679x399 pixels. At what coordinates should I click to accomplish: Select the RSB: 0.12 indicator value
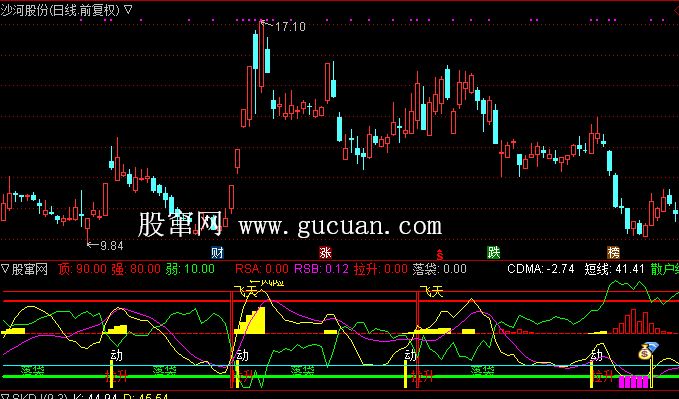pos(322,269)
